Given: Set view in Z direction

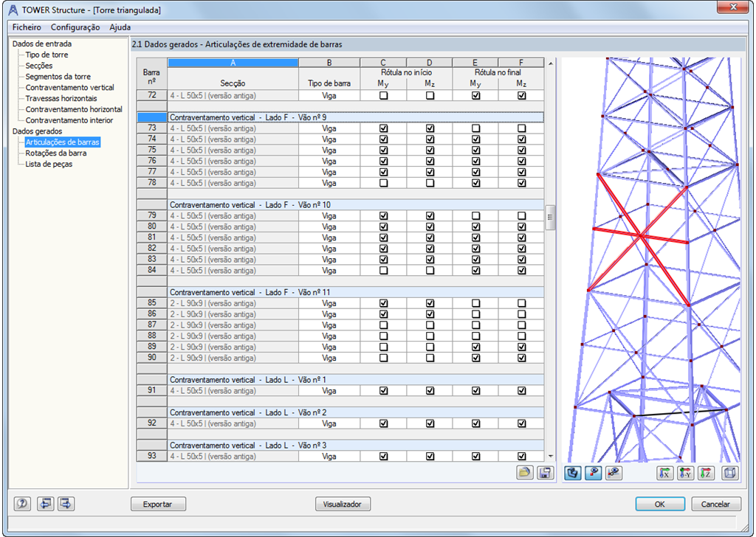Looking at the screenshot, I should tap(706, 473).
